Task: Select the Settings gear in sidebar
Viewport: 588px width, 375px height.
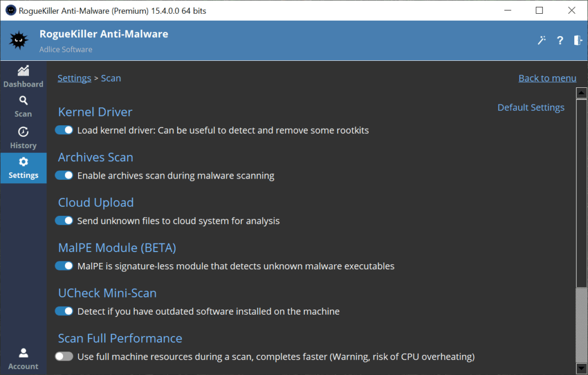Action: [23, 168]
